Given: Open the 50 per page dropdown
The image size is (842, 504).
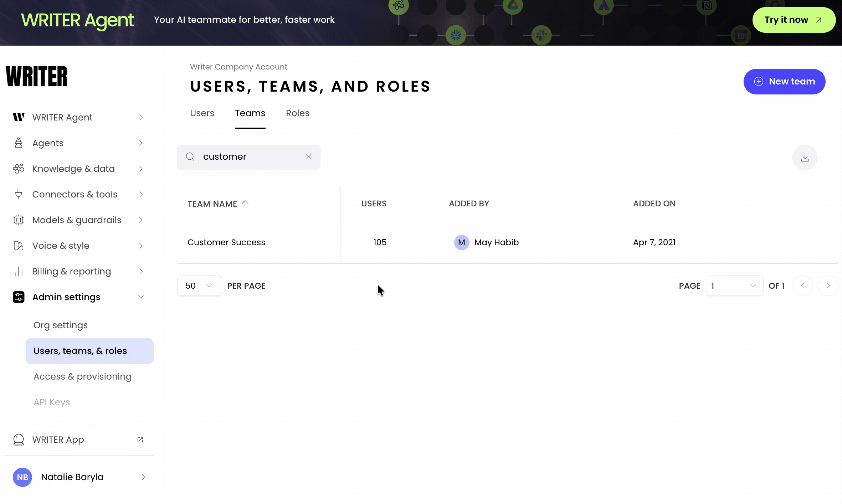Looking at the screenshot, I should (x=199, y=286).
